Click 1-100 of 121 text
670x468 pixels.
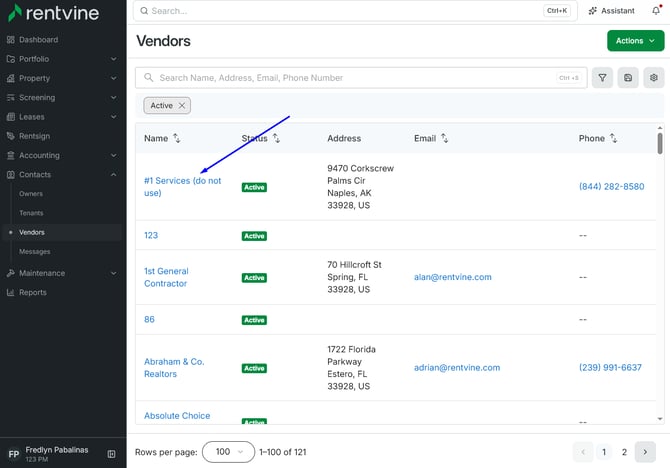(x=283, y=452)
